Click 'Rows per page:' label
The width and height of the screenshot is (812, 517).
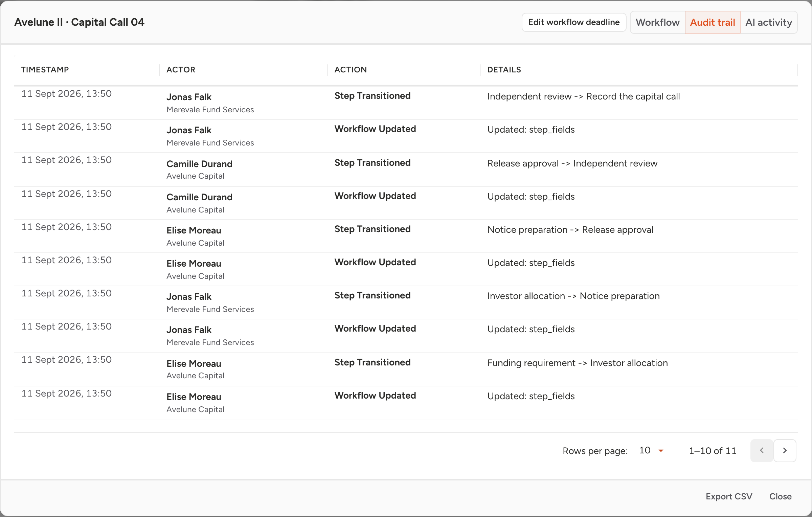[595, 451]
